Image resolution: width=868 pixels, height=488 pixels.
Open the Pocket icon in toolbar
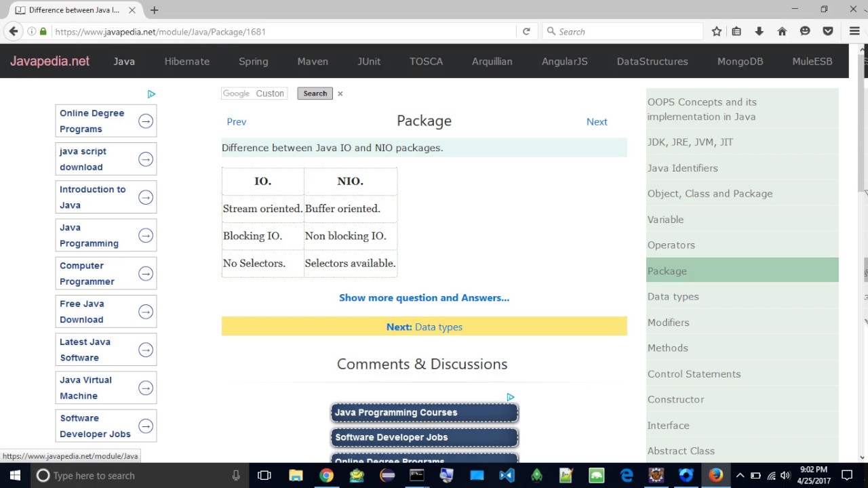click(x=828, y=31)
